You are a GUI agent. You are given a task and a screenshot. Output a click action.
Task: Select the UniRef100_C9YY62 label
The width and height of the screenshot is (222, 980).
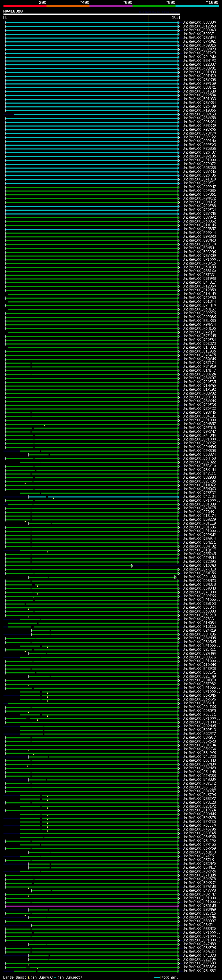199,443
